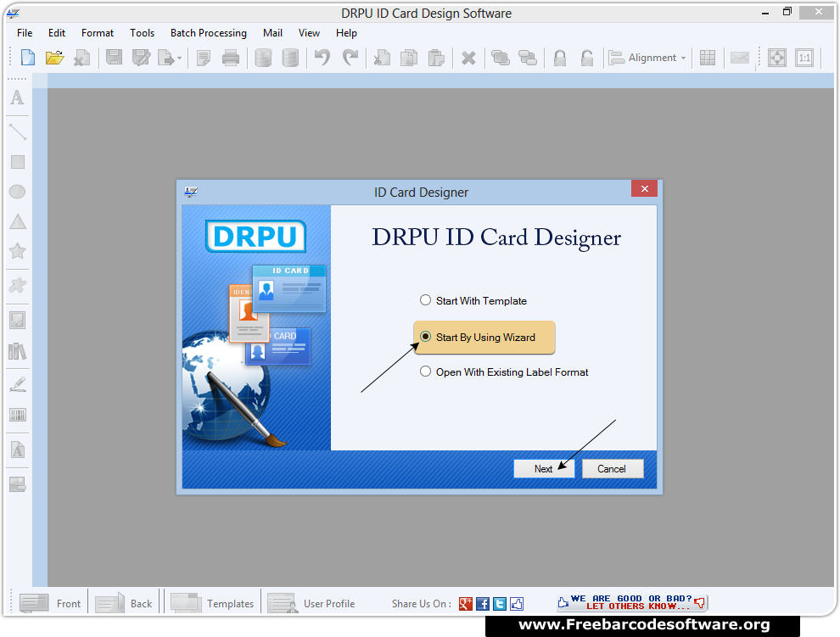Image resolution: width=840 pixels, height=637 pixels.
Task: Select Start By Using Wizard option
Action: 425,337
